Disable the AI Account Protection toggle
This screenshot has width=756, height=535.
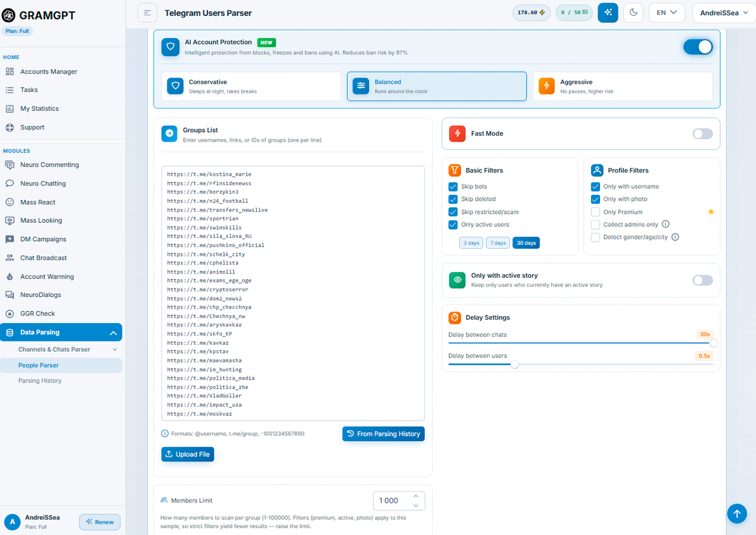(698, 47)
